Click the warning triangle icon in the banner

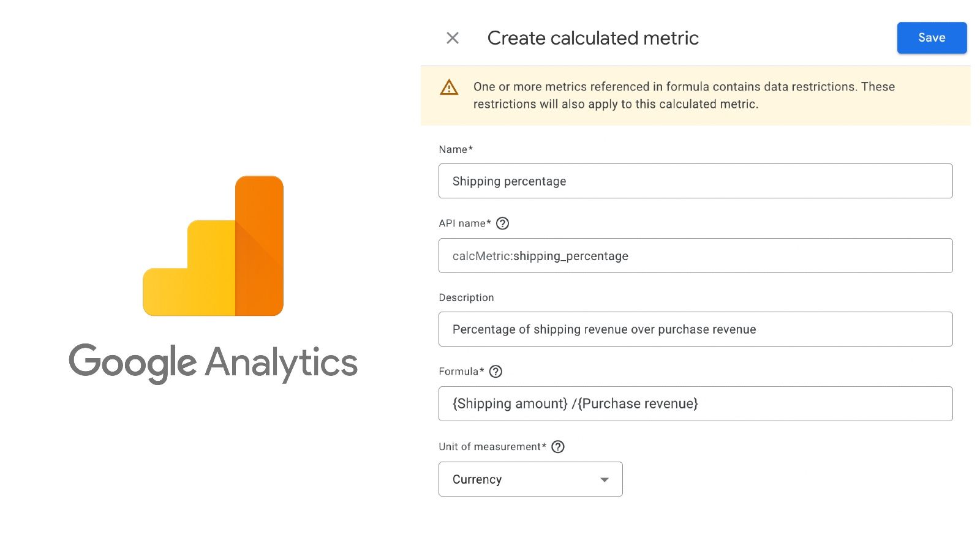click(x=449, y=88)
